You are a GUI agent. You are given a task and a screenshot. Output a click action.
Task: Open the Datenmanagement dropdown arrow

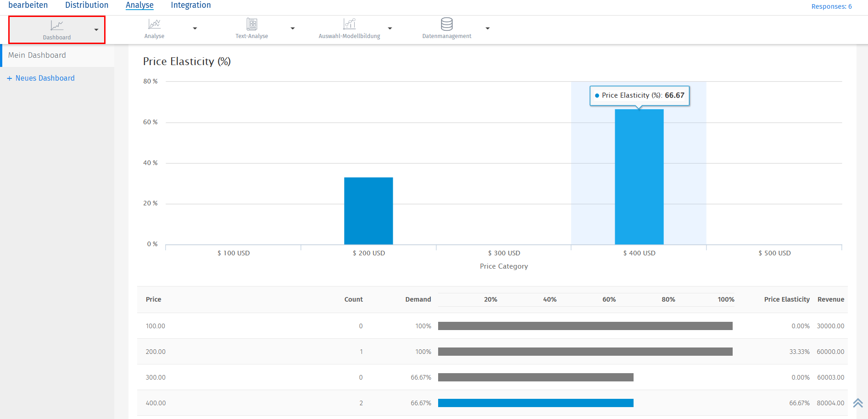click(488, 28)
